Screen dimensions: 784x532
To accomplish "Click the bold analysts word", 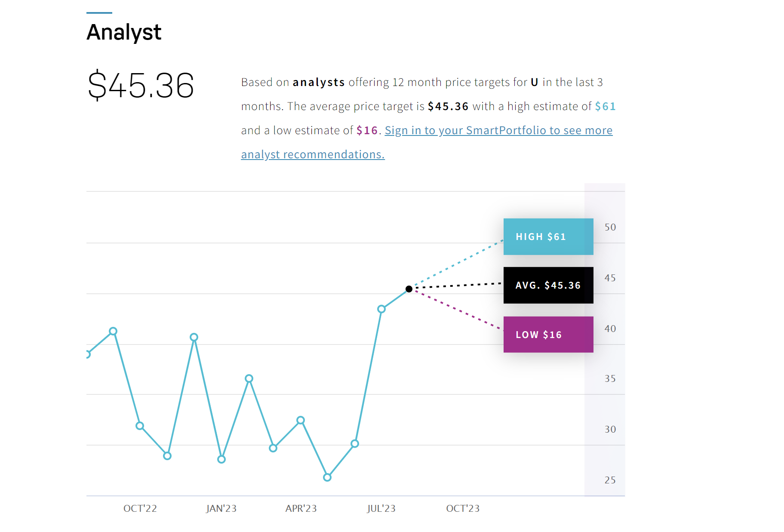I will [319, 82].
